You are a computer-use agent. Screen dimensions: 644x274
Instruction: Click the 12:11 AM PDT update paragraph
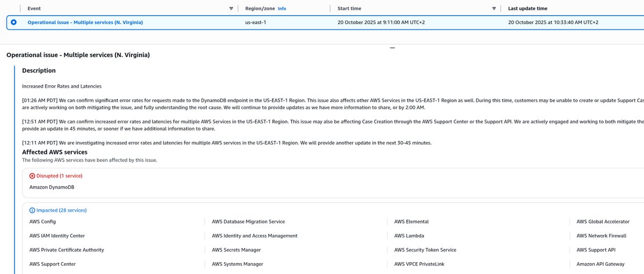(227, 143)
